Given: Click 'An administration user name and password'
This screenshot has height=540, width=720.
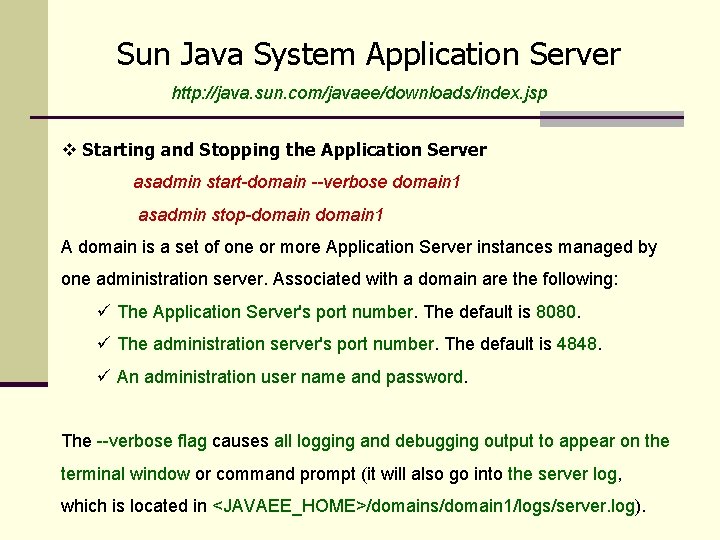Looking at the screenshot, I should pyautogui.click(x=290, y=377).
